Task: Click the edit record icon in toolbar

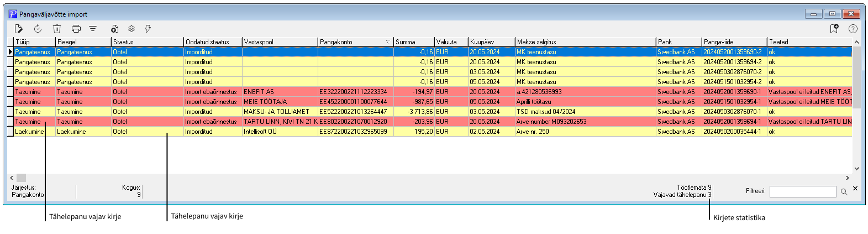Action: click(19, 29)
